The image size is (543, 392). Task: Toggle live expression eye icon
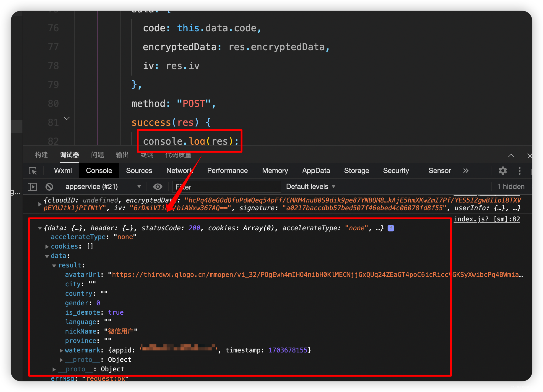click(158, 187)
